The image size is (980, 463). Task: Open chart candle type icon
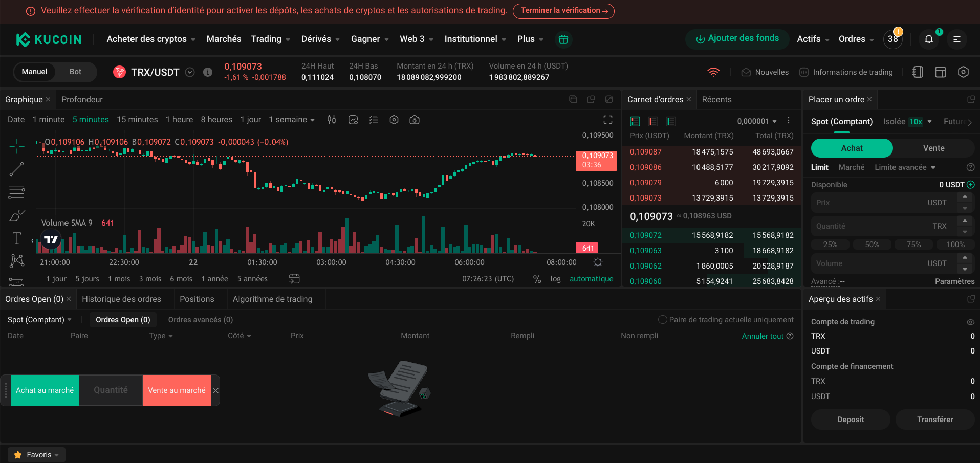click(332, 120)
